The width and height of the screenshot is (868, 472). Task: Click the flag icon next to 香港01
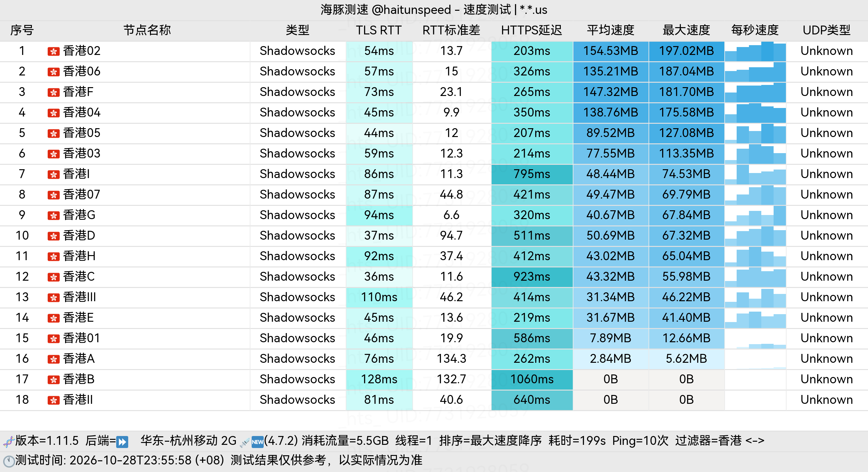click(54, 338)
